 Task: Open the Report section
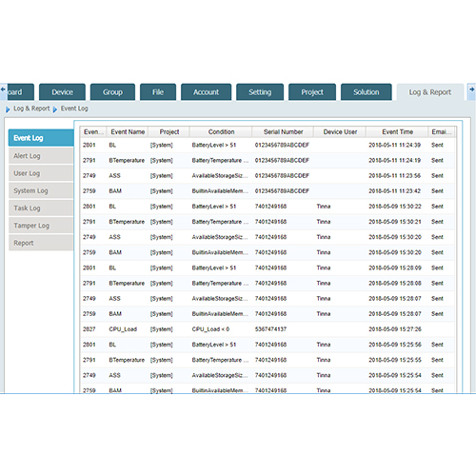tap(41, 243)
